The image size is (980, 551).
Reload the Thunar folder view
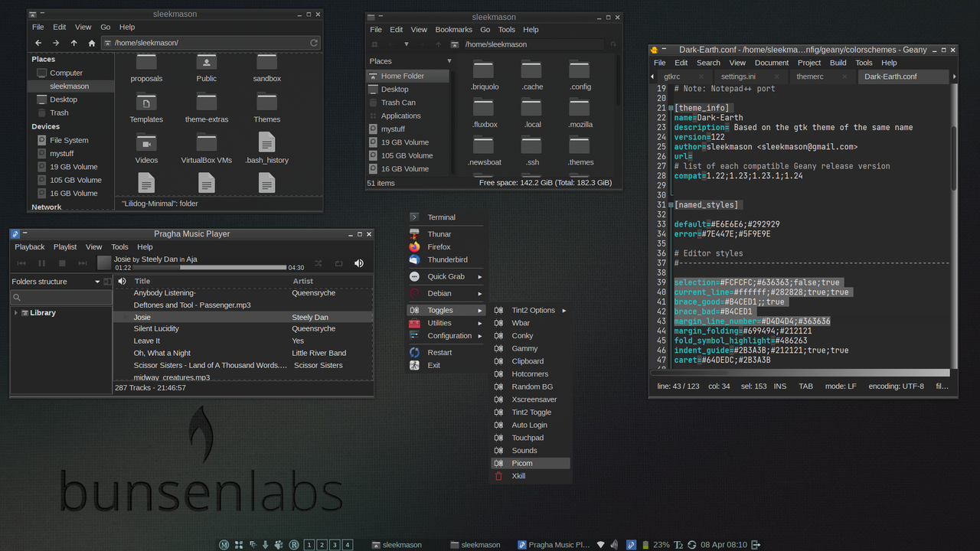click(x=314, y=43)
